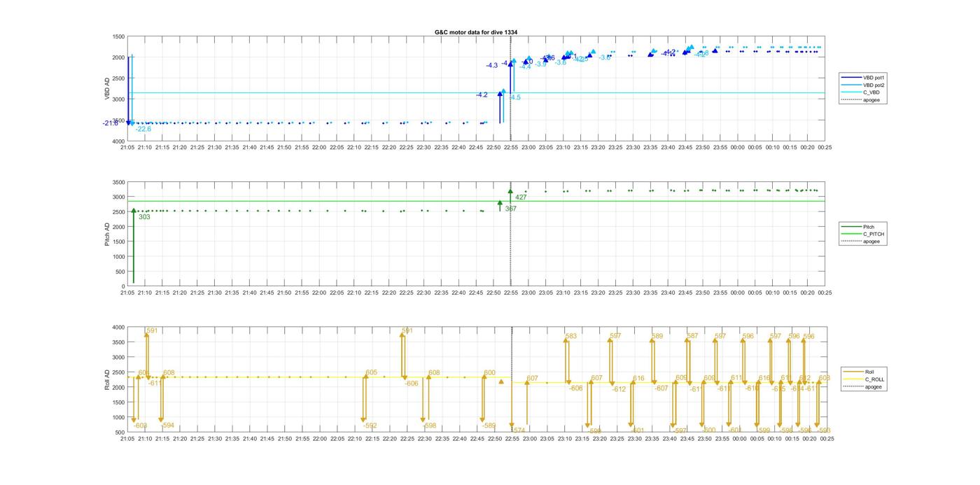Click the '-589' Roll data label
This screenshot has width=980, height=485.
click(x=489, y=426)
